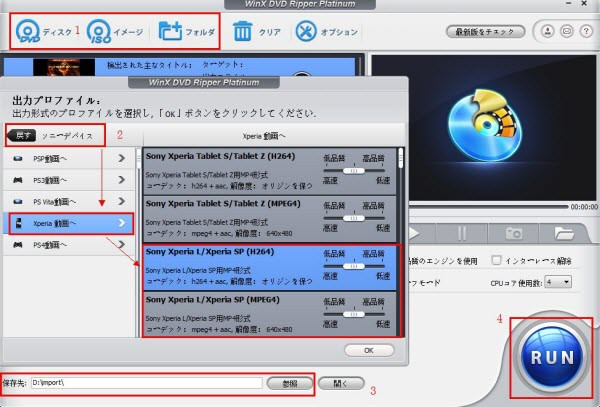
Task: Expand the PSP動画へ chevron arrow
Action: pyautogui.click(x=122, y=158)
